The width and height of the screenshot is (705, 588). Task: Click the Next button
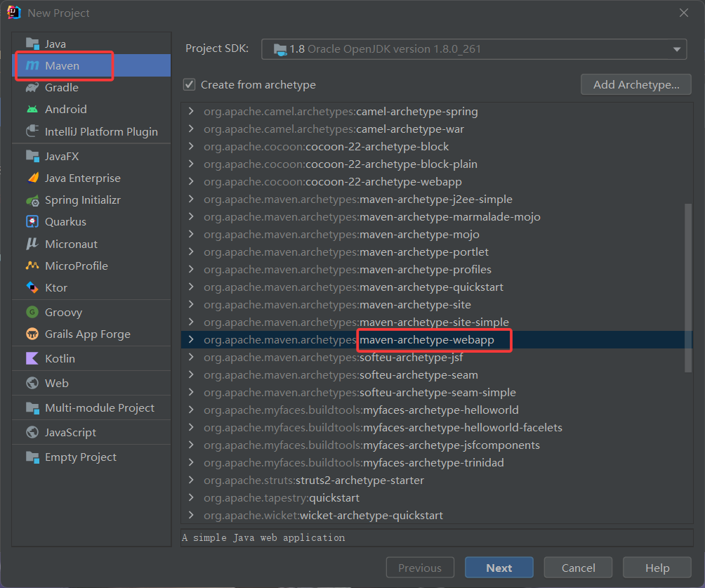499,568
